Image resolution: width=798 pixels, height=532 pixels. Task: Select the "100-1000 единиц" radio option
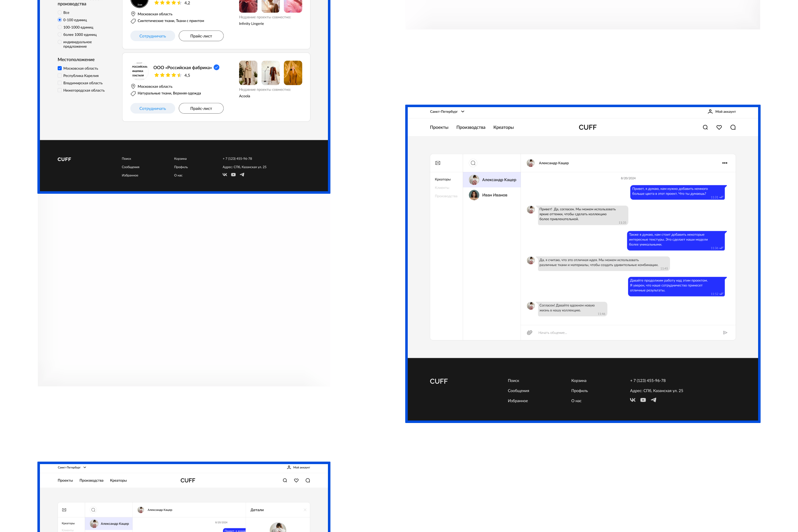click(x=60, y=27)
